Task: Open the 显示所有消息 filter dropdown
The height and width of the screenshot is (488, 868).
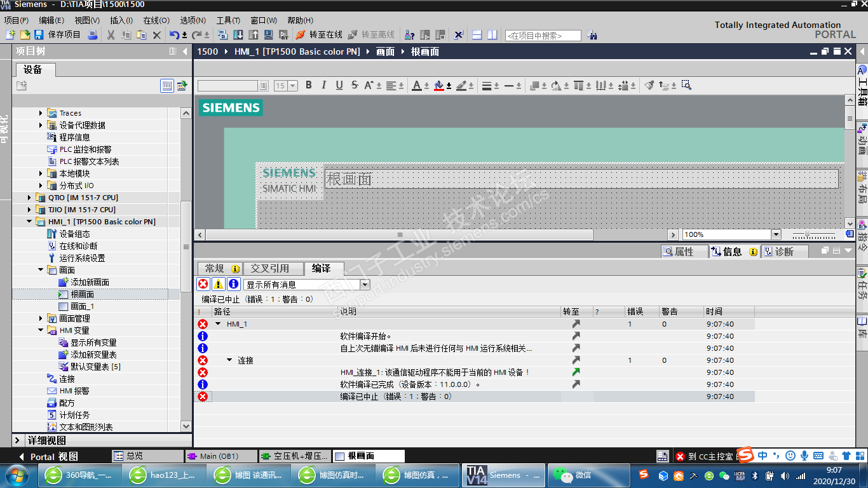Action: pyautogui.click(x=365, y=285)
